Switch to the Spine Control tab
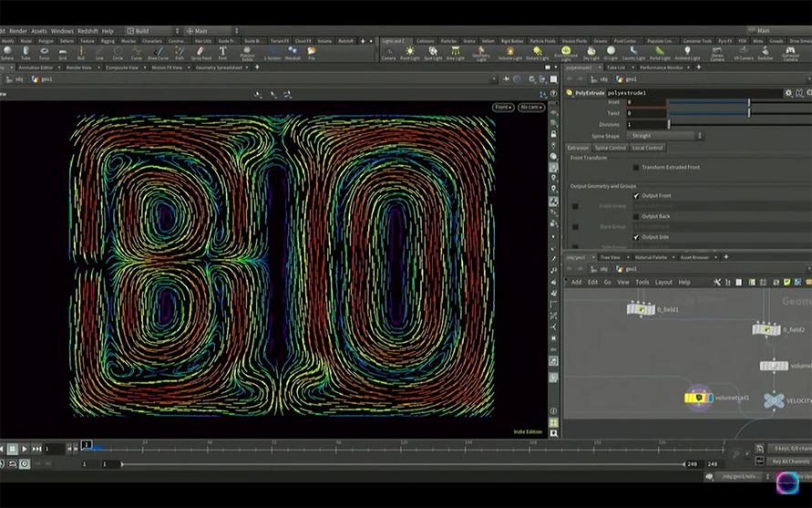Viewport: 812px width, 508px height. coord(611,148)
